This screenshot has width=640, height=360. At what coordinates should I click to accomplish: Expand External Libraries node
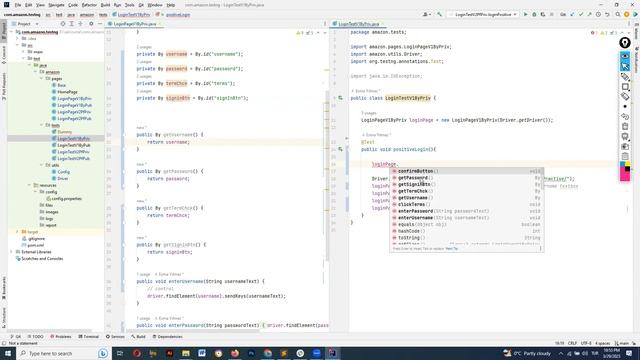pyautogui.click(x=11, y=252)
